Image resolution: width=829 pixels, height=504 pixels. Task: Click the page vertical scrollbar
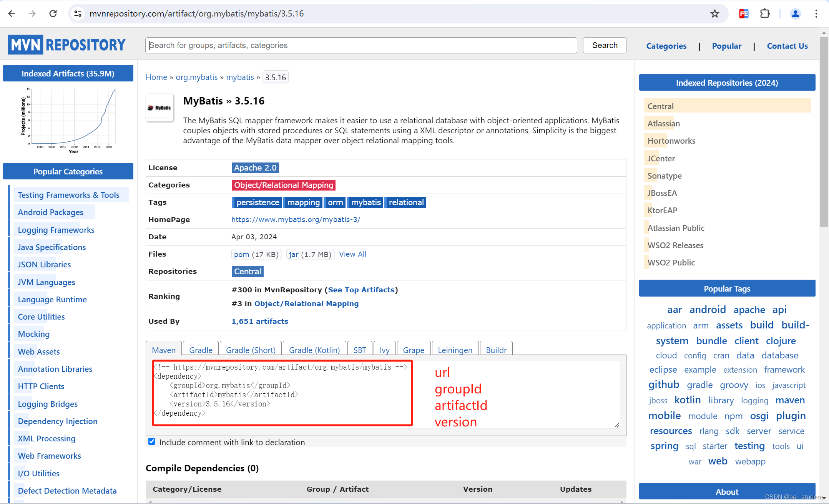tap(824, 131)
